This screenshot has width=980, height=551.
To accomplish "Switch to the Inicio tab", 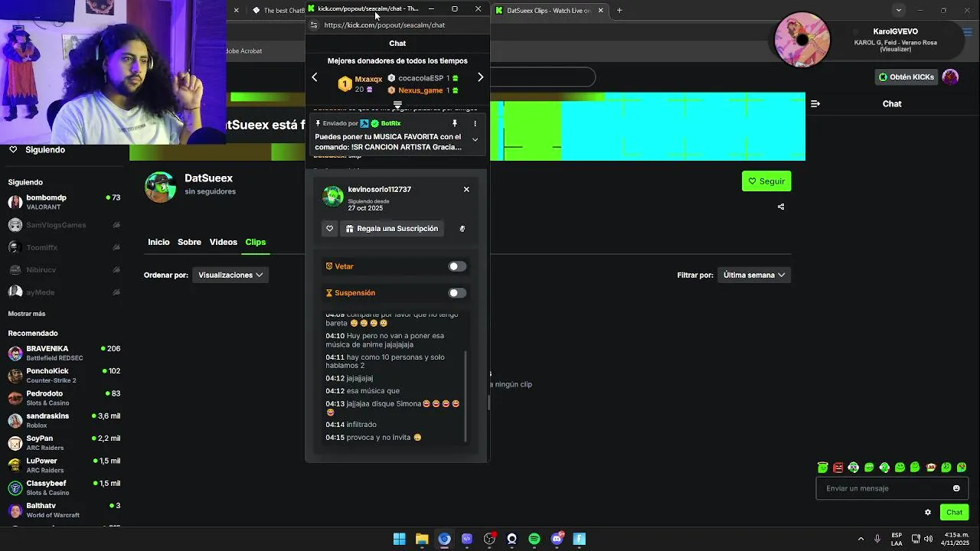I will click(158, 242).
